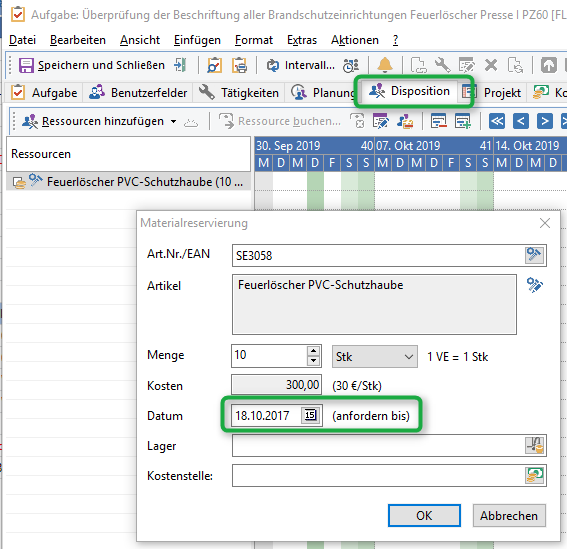Click Ressource buchen... toolbar item
The width and height of the screenshot is (567, 549).
(x=280, y=121)
